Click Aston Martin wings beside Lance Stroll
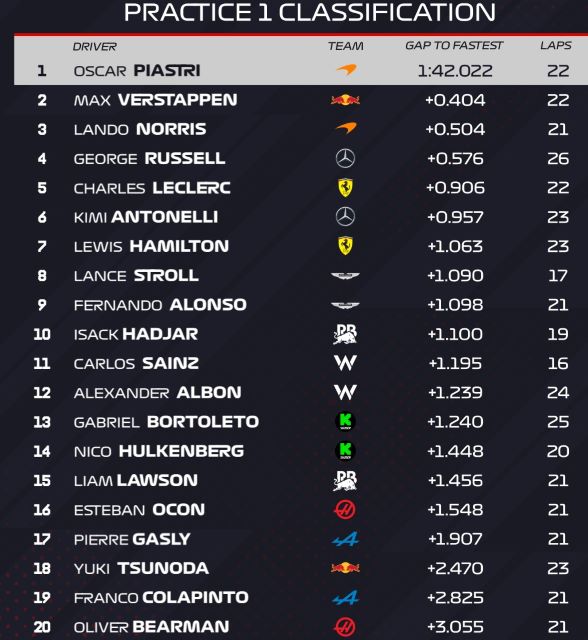 (345, 276)
